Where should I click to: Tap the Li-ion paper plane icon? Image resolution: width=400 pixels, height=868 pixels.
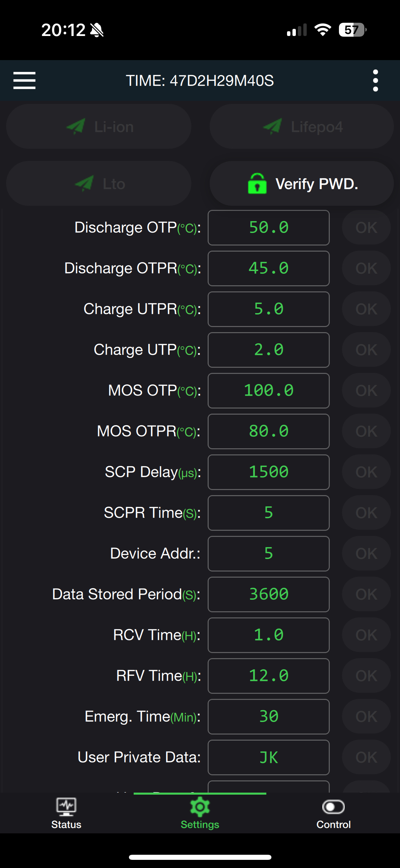[76, 127]
